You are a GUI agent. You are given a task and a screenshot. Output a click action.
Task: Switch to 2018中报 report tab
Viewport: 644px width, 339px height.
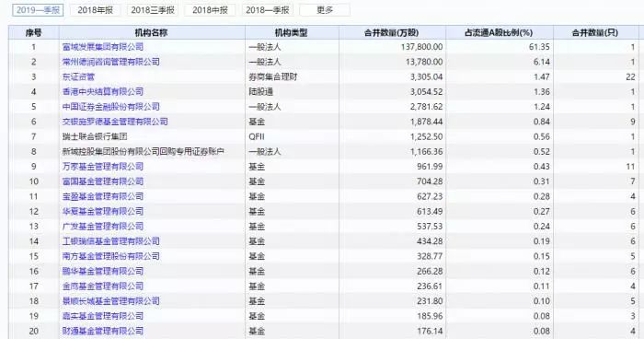210,10
